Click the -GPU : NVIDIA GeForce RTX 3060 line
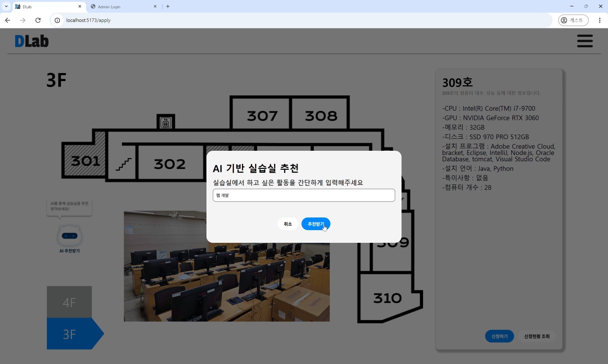Image resolution: width=608 pixels, height=364 pixels. coord(491,118)
